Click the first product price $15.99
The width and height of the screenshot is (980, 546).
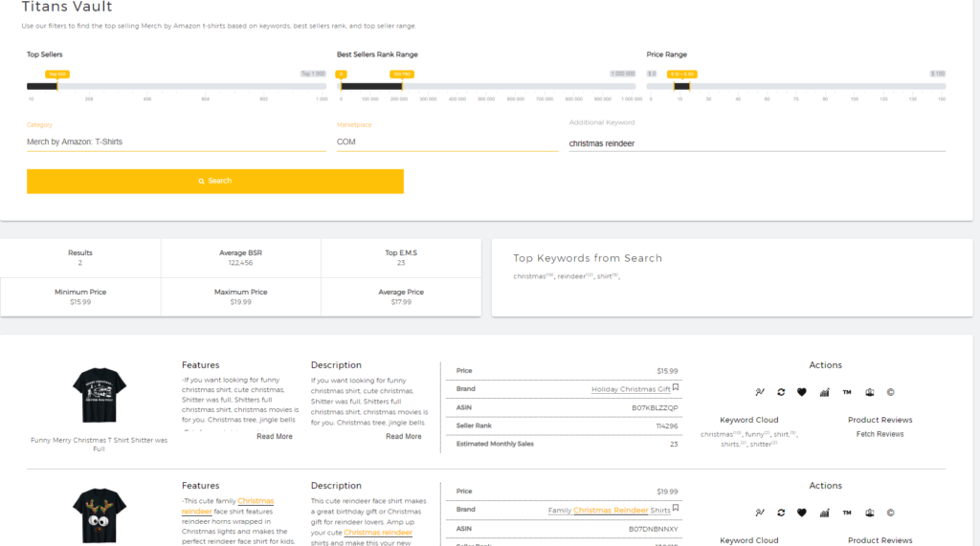click(x=667, y=371)
